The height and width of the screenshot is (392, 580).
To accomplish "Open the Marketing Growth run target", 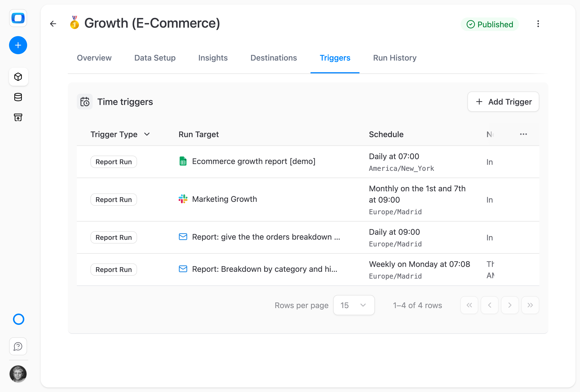I will point(224,199).
